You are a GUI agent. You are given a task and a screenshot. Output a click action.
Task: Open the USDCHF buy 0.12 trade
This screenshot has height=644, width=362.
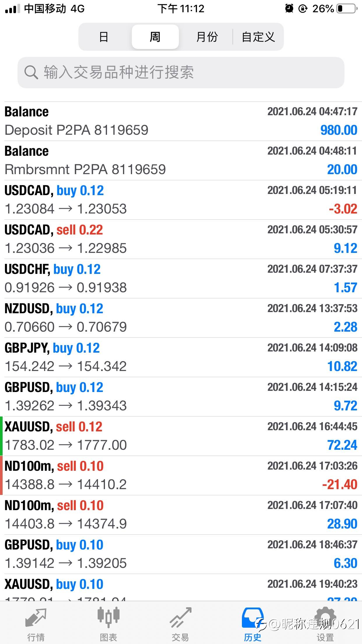[x=181, y=279]
